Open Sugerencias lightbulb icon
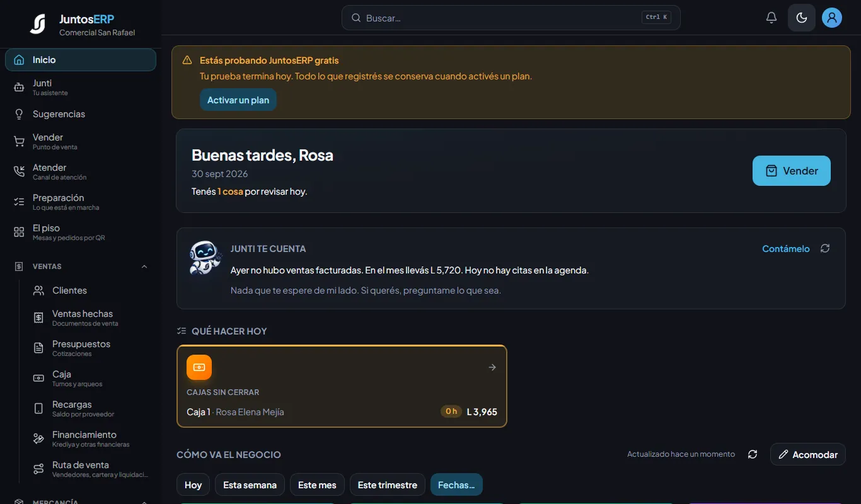 (x=20, y=114)
